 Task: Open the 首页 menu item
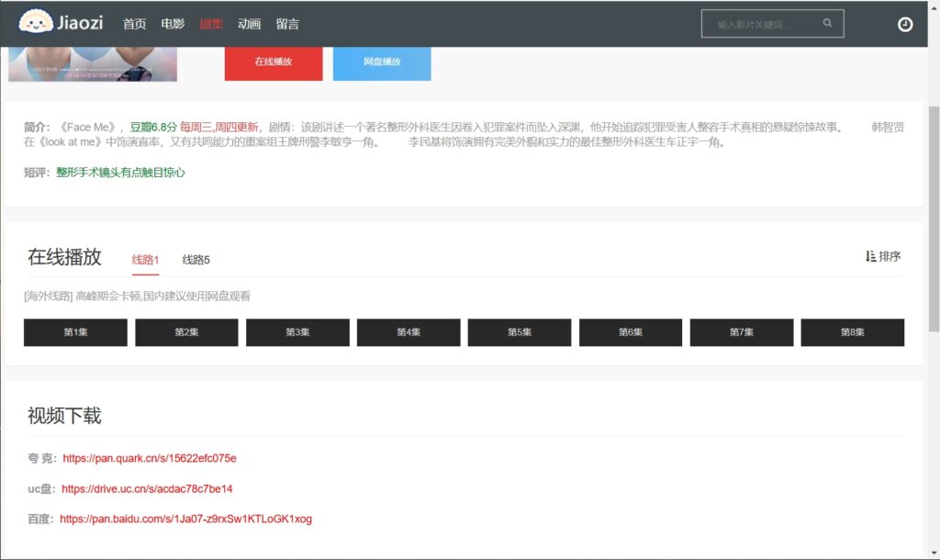coord(135,24)
